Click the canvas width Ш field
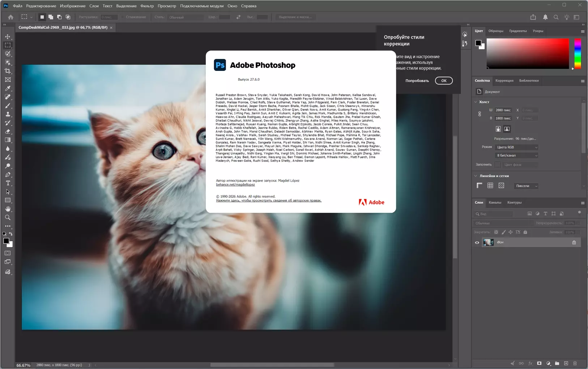Screen dimensions: 588x369 503,110
